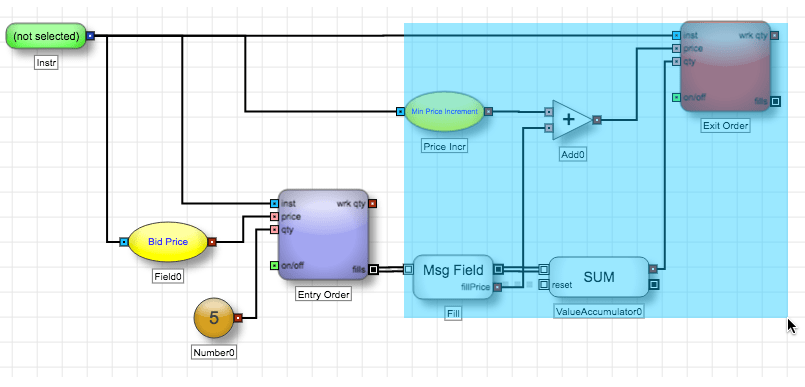Click the Exit Order wrk qty output port
The height and width of the screenshot is (387, 805).
tap(775, 35)
